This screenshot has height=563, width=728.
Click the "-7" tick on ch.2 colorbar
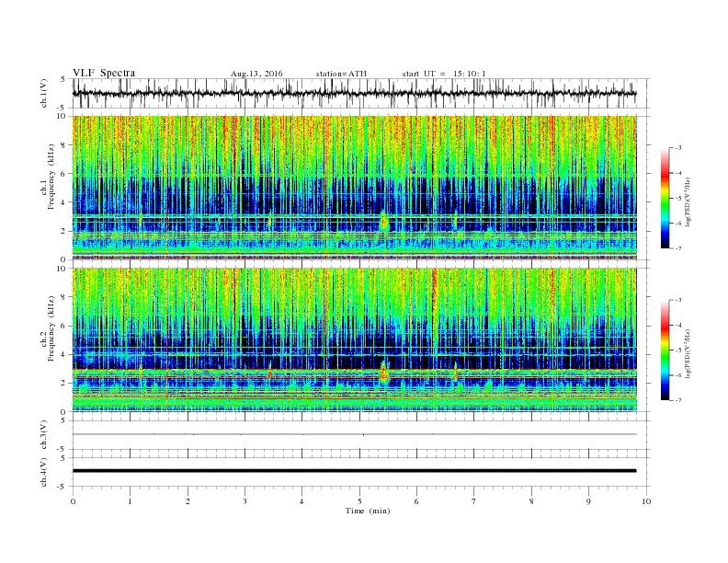pyautogui.click(x=678, y=400)
